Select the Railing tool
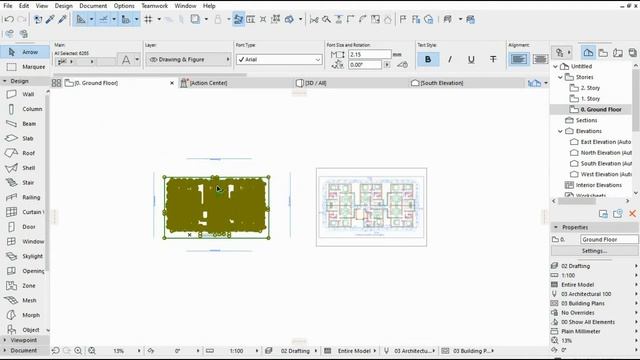The width and height of the screenshot is (640, 360). (24, 197)
